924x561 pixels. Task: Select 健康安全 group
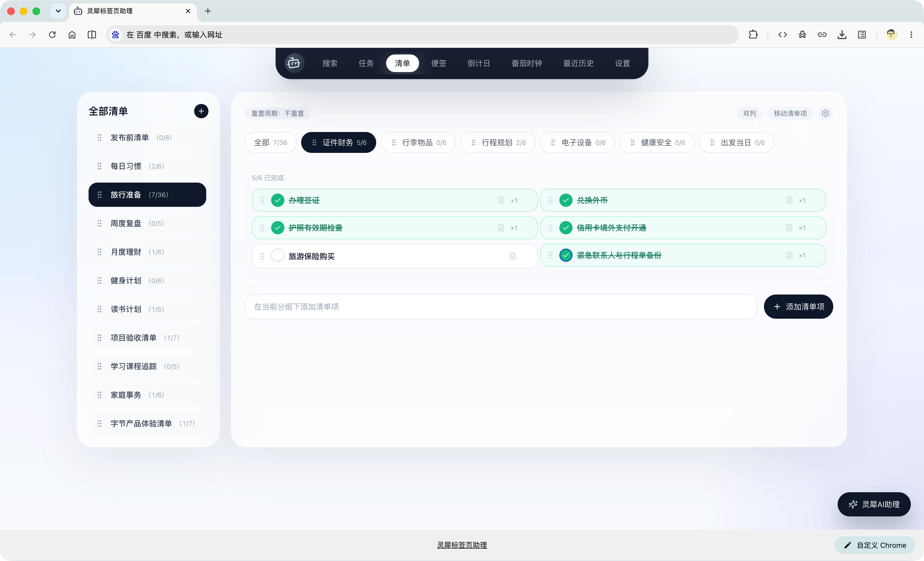(x=657, y=142)
